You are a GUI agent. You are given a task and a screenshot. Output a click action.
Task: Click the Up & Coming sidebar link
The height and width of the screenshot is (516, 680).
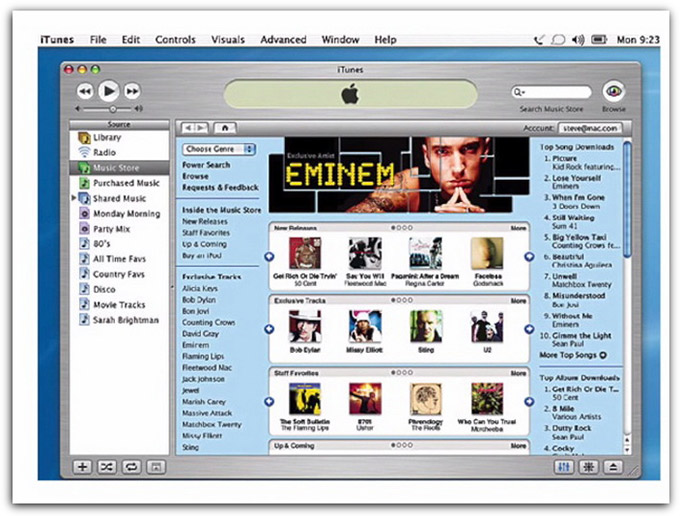(204, 244)
